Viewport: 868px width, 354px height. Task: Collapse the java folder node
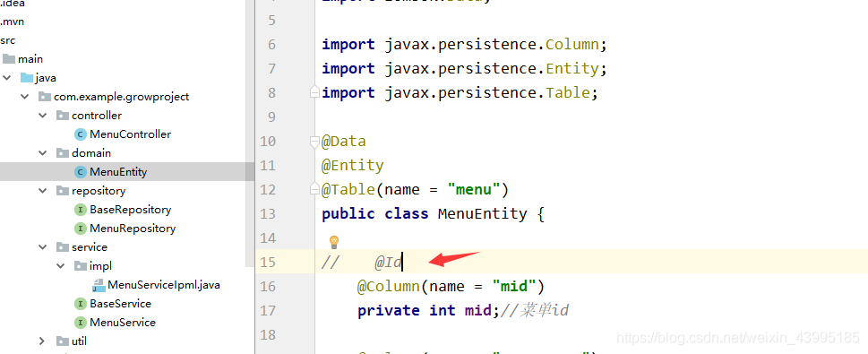[6, 78]
